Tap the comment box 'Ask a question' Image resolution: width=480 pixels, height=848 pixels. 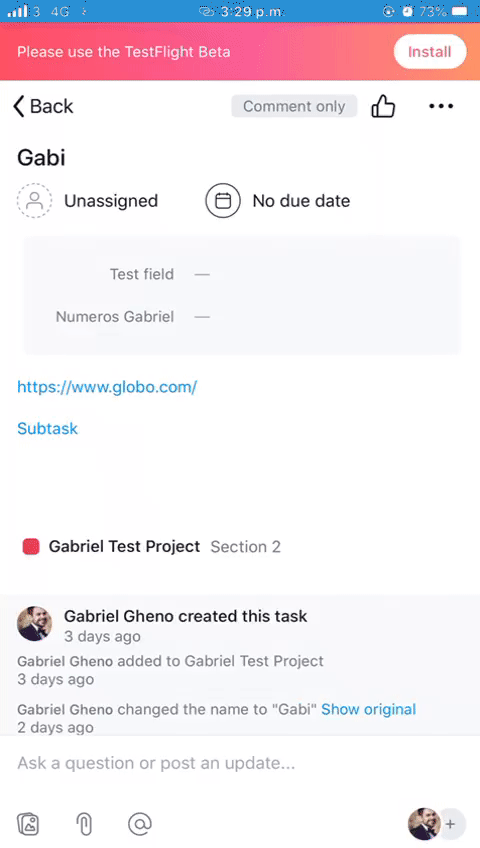coord(240,763)
